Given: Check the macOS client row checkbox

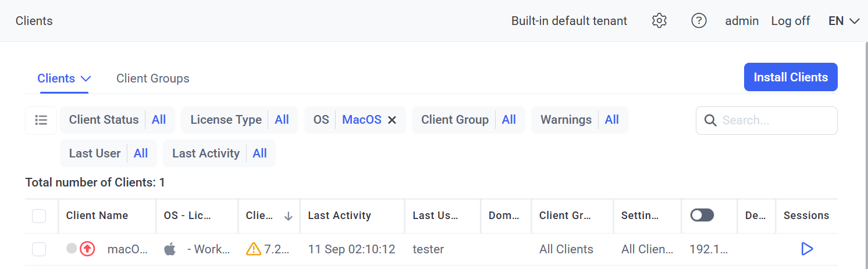Looking at the screenshot, I should point(39,249).
